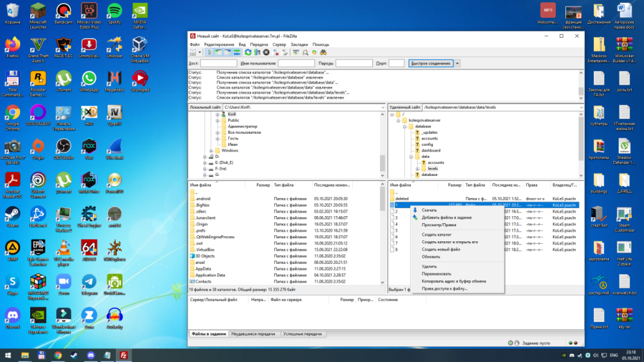Click the disconnect from server icon

click(275, 53)
